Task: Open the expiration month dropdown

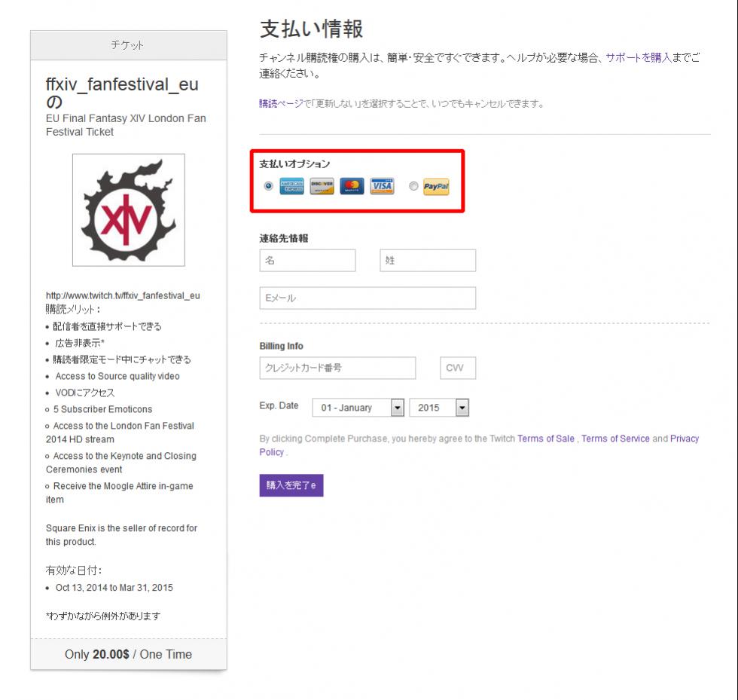Action: pyautogui.click(x=358, y=408)
